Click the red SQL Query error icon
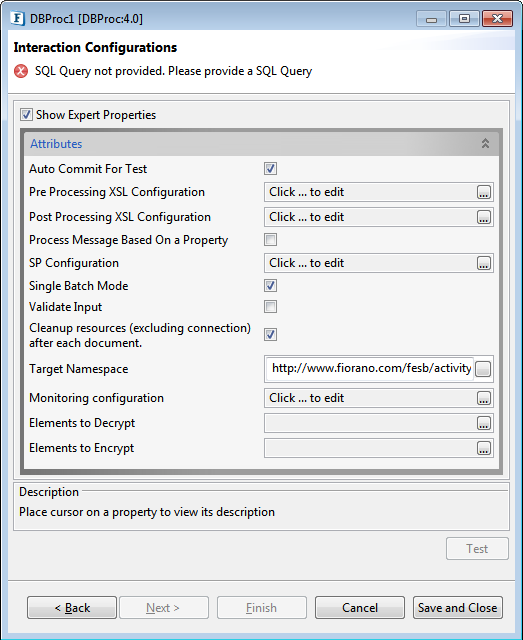Screen dimensions: 523x640 pyautogui.click(x=21, y=71)
